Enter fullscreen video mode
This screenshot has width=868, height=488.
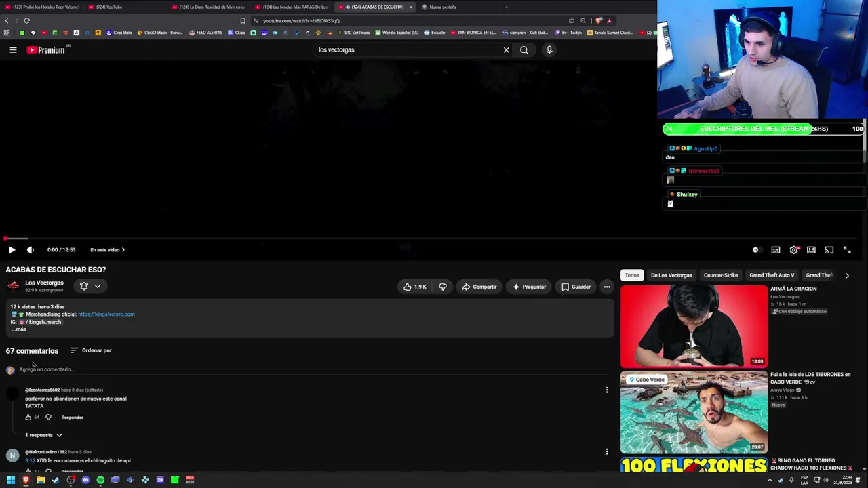[x=847, y=250]
